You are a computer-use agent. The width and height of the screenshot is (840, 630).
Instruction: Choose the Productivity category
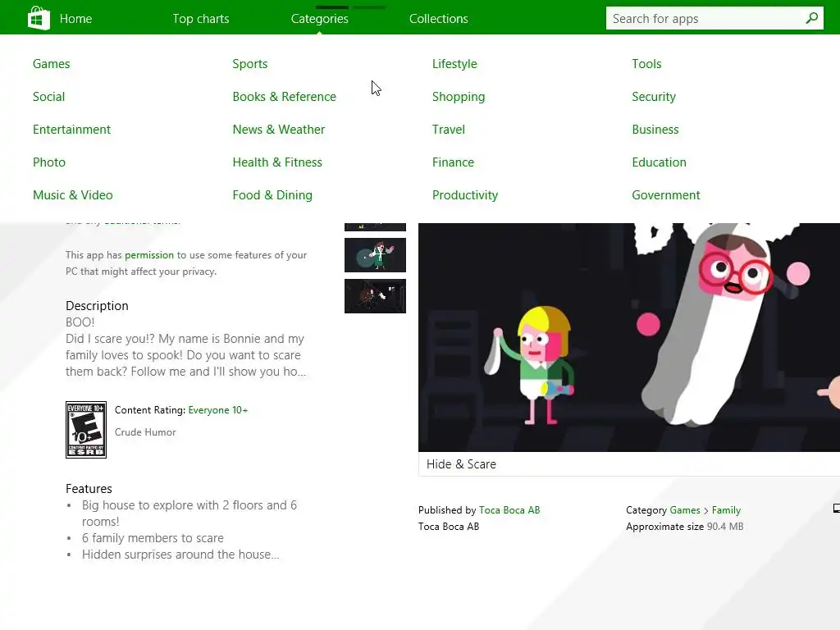point(465,195)
